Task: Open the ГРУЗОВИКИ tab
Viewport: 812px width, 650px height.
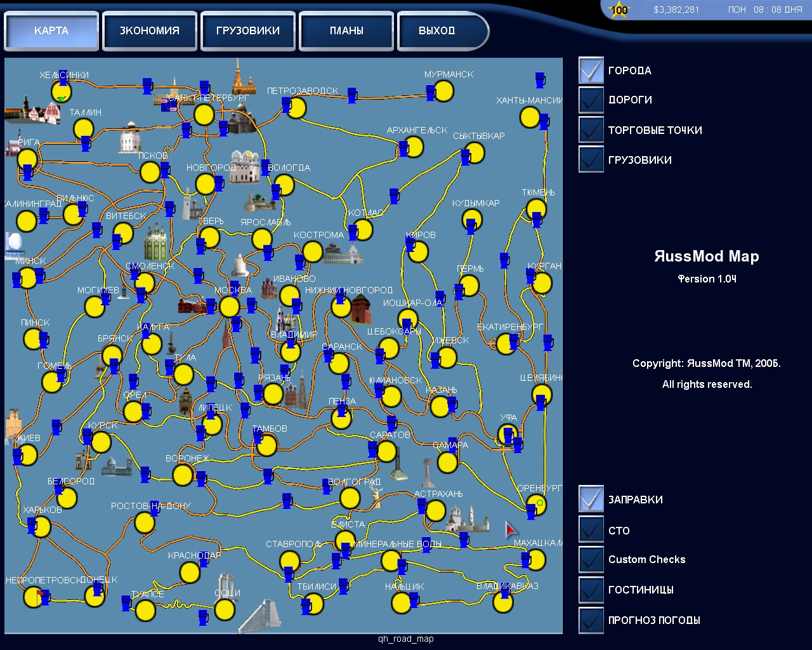Action: (x=248, y=30)
